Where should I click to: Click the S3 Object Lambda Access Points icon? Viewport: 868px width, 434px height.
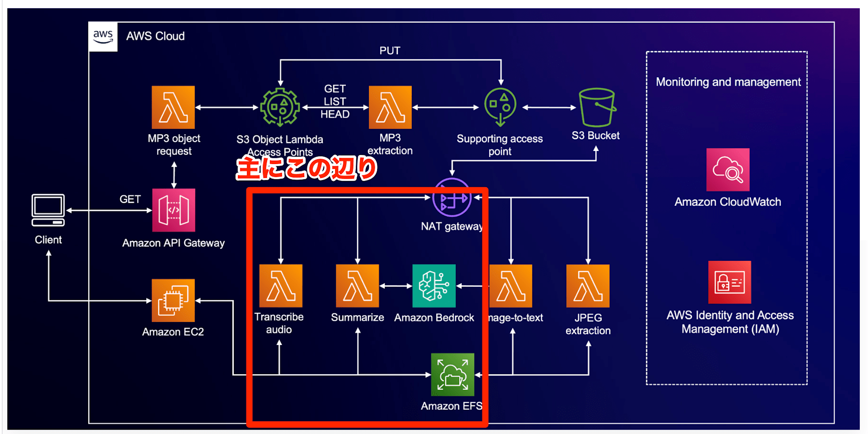pos(280,107)
